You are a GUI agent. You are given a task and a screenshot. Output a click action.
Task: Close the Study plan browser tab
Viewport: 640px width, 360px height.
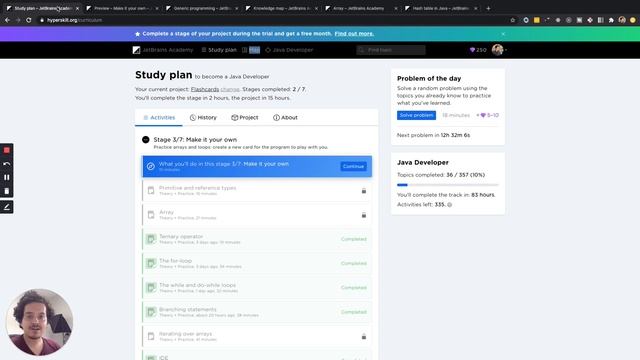click(x=77, y=8)
